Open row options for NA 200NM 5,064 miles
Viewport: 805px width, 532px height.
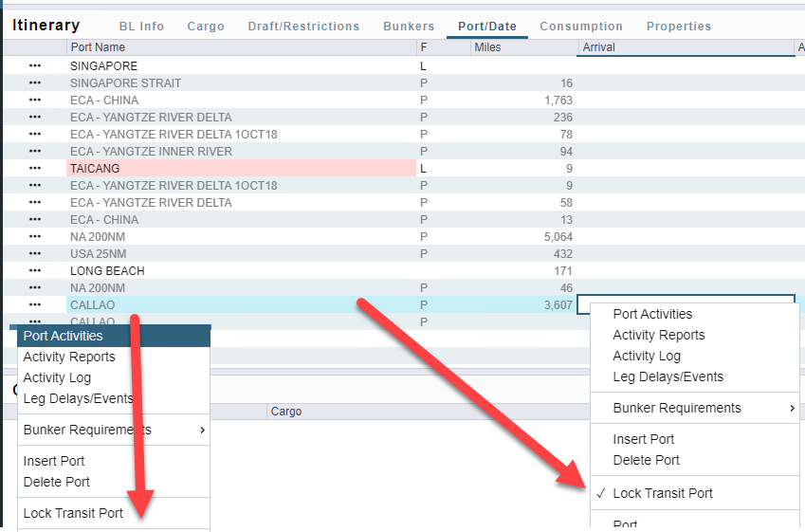[x=35, y=237]
